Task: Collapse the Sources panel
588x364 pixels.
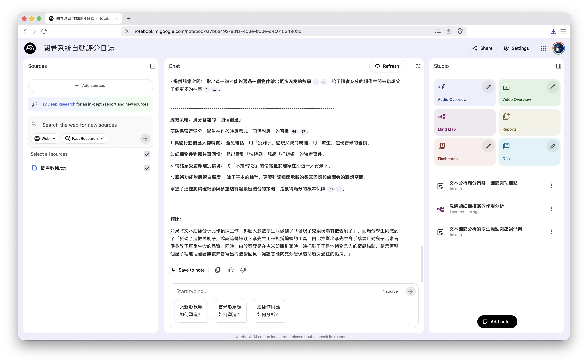Action: [153, 66]
